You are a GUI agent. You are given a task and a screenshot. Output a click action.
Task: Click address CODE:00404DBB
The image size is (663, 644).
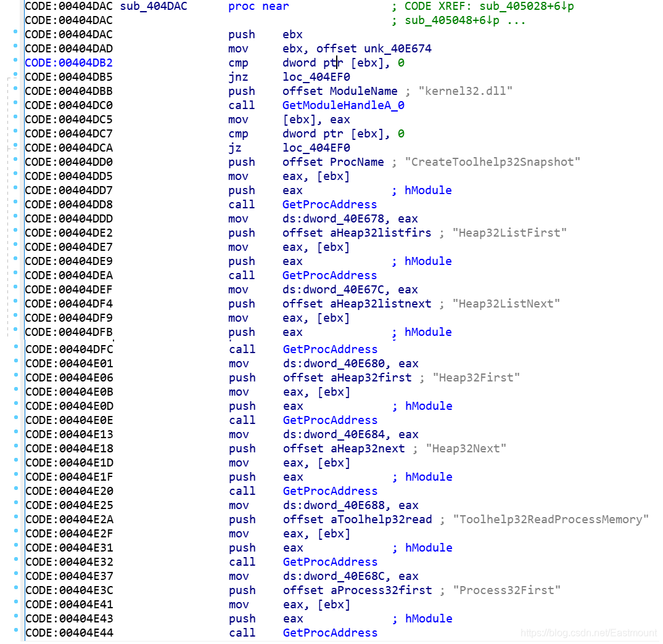[69, 91]
